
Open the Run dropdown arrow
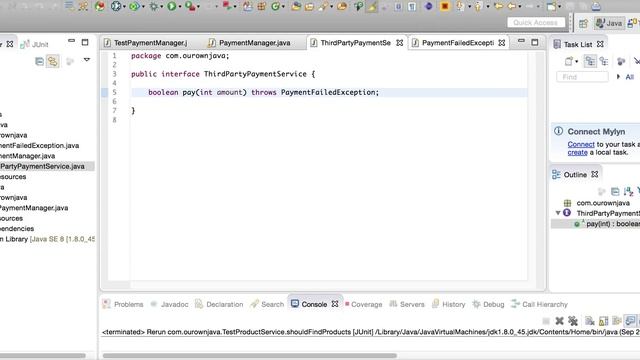coord(180,7)
